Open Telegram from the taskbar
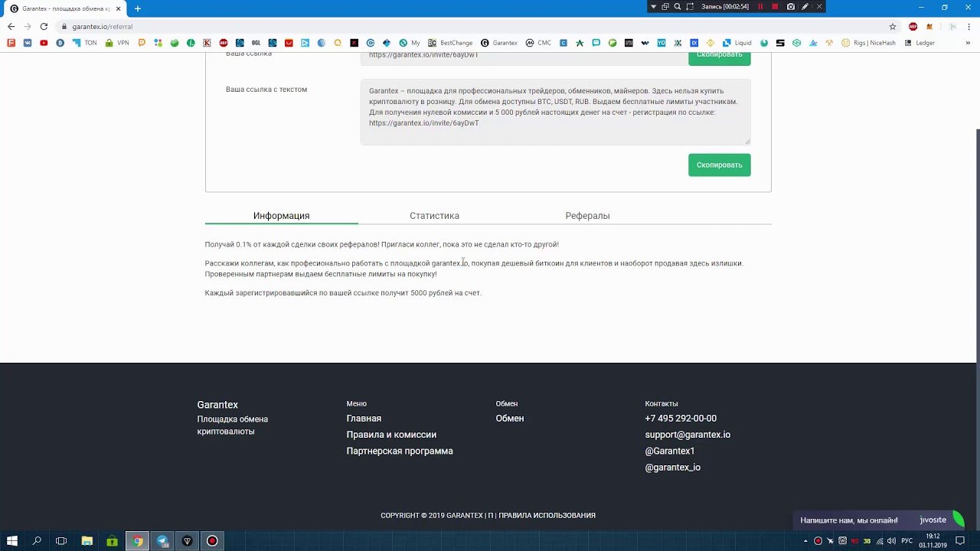The width and height of the screenshot is (980, 551). point(162,541)
